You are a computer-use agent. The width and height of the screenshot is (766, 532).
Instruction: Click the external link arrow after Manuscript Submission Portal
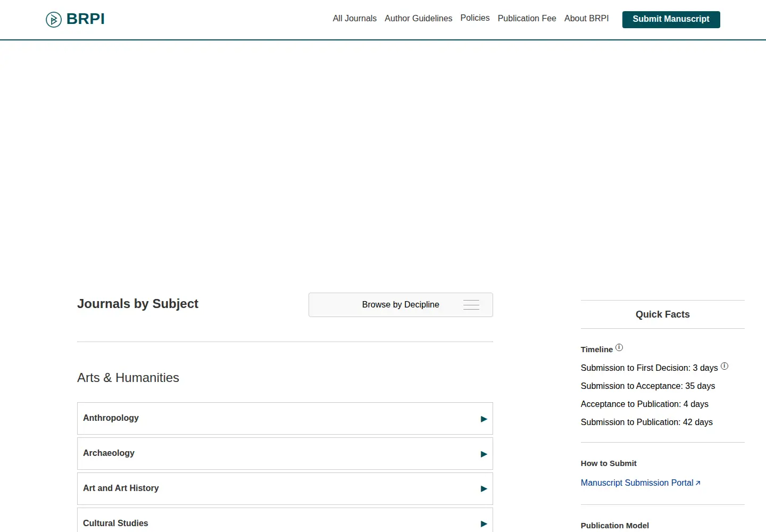click(x=698, y=483)
